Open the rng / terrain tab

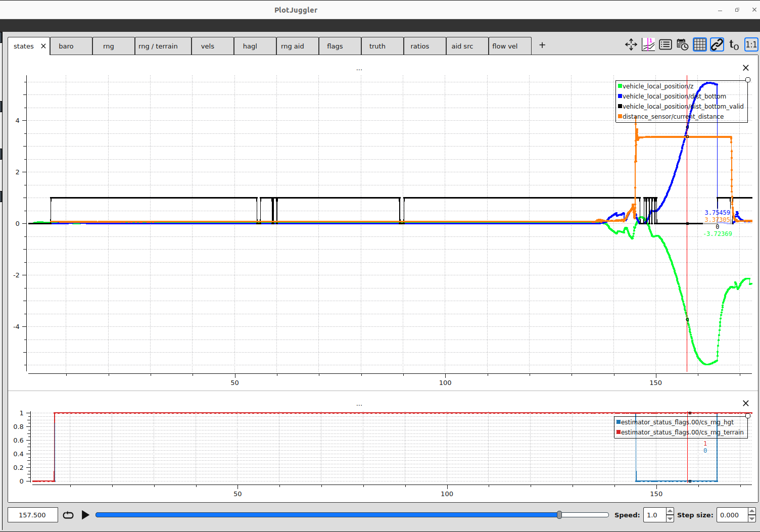[158, 46]
